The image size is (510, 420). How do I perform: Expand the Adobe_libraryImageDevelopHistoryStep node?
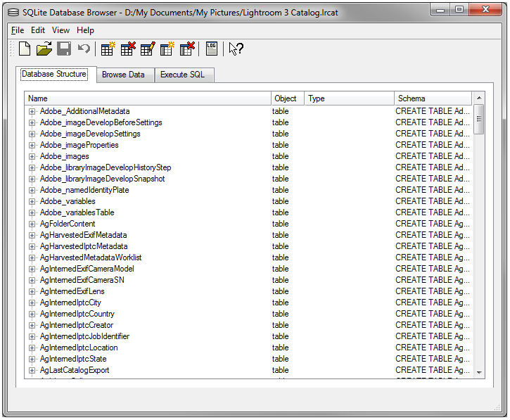click(32, 168)
